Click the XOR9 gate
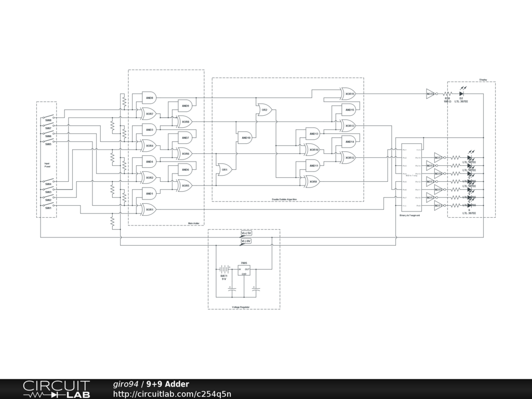Image resolution: width=532 pixels, height=399 pixels. pos(312,182)
